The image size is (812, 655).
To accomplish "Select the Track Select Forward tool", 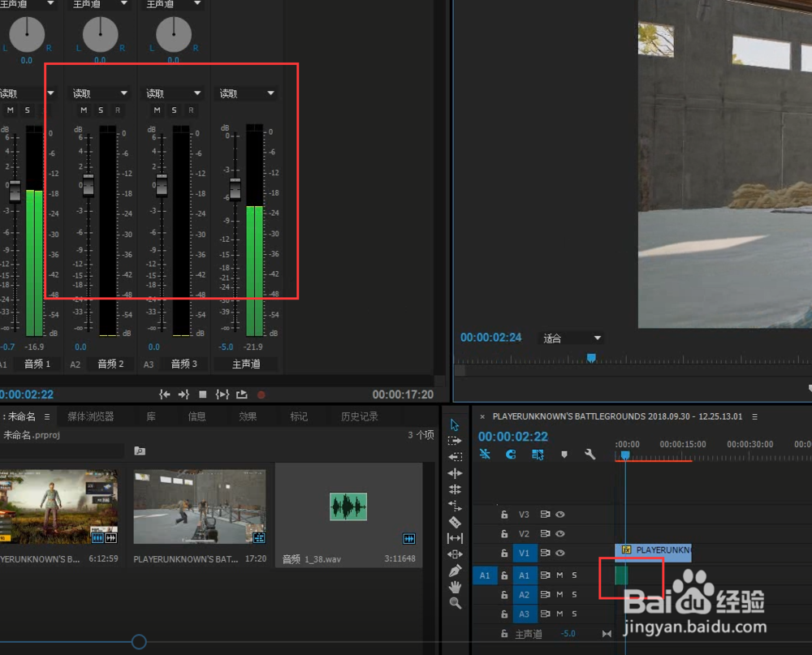I will [455, 442].
